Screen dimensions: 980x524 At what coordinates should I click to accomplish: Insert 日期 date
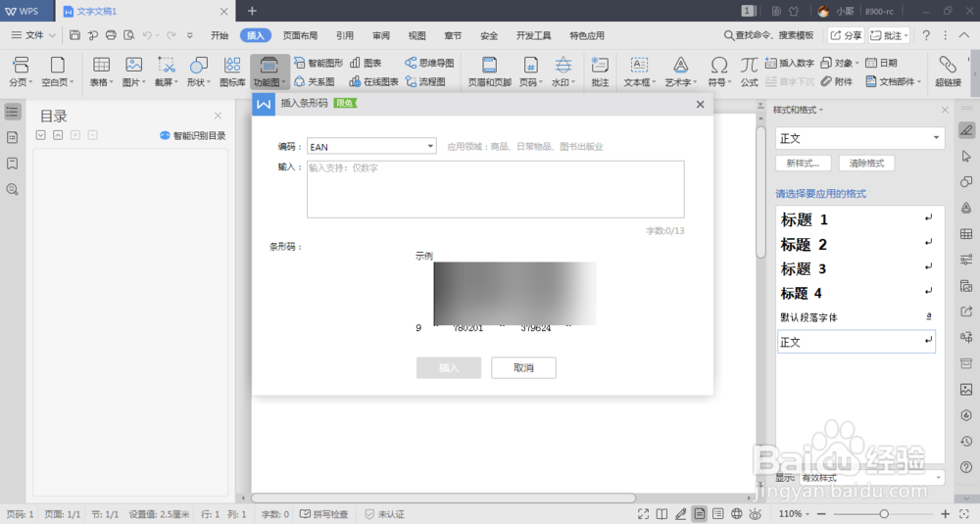pyautogui.click(x=881, y=63)
